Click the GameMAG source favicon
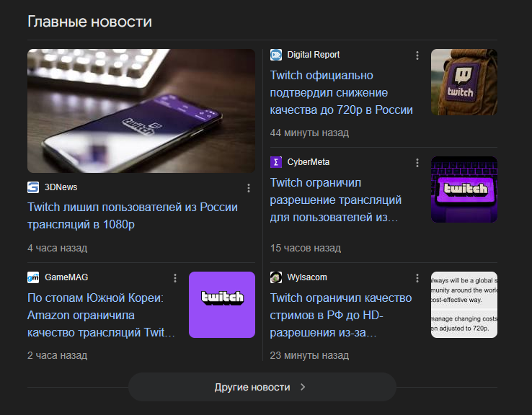This screenshot has height=415, width=532. coord(33,277)
